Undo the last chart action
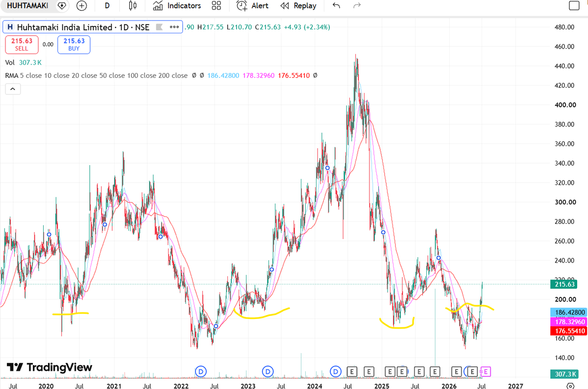This screenshot has height=389, width=588. 336,6
